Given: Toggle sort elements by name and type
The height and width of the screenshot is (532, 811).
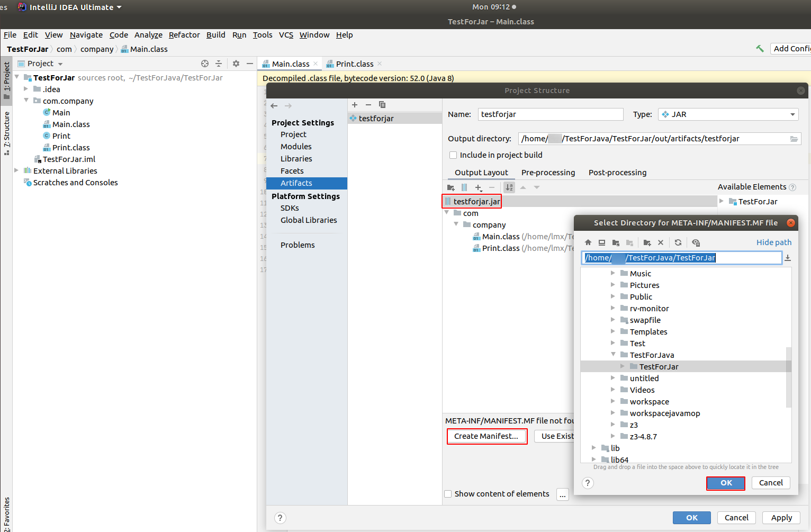Looking at the screenshot, I should 509,187.
